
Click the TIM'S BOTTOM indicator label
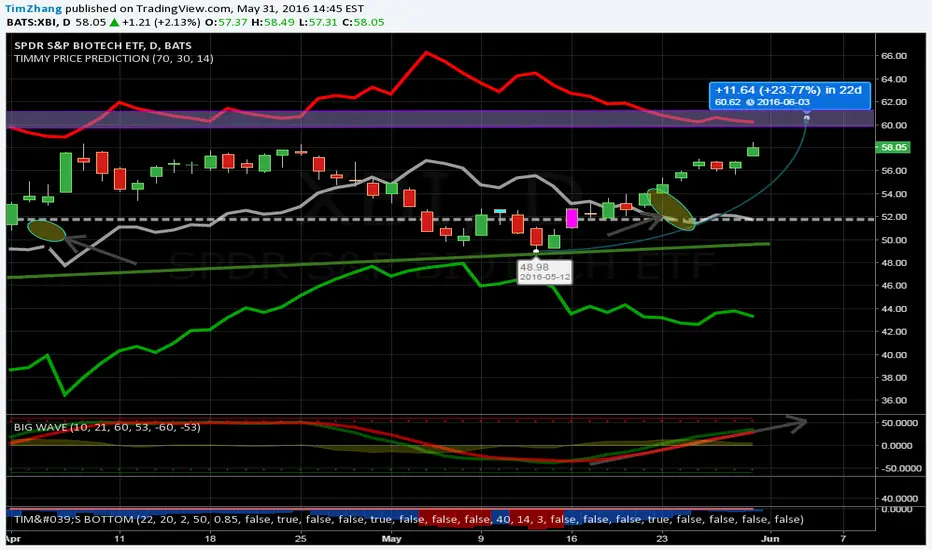[x=408, y=519]
